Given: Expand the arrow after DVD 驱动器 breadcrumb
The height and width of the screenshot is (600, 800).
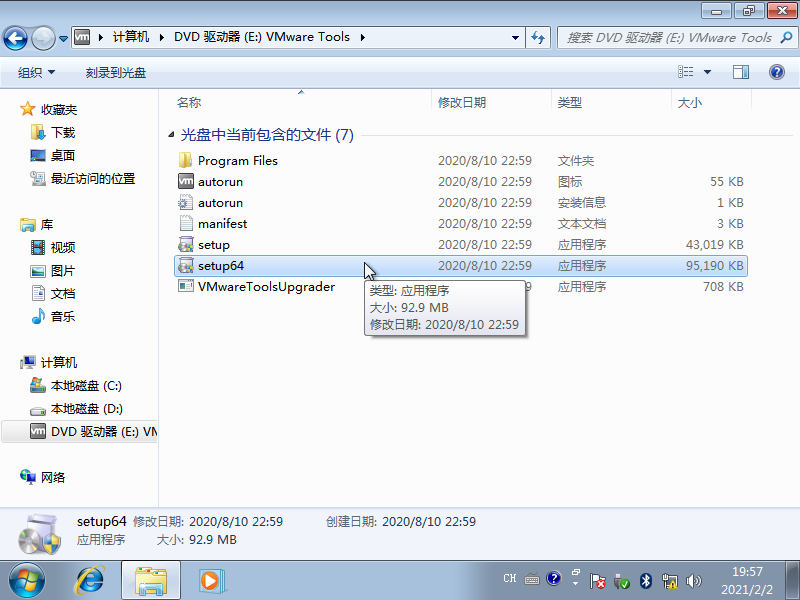Looking at the screenshot, I should click(x=362, y=37).
